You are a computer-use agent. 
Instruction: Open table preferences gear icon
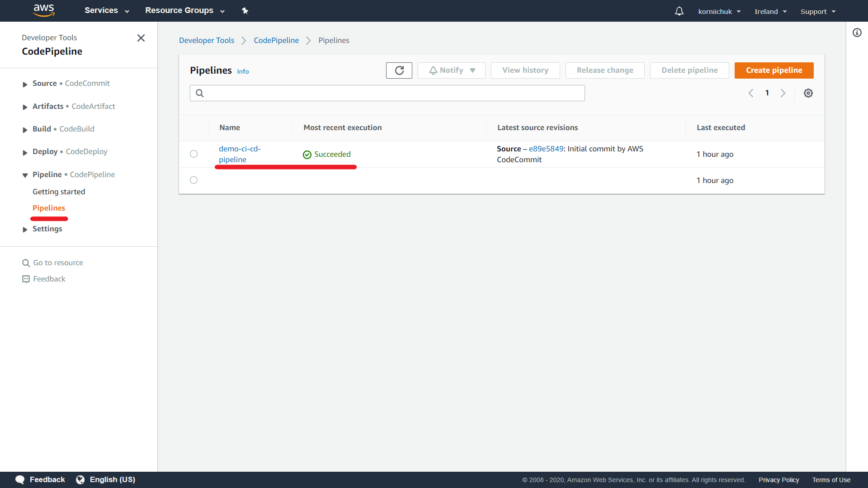808,93
